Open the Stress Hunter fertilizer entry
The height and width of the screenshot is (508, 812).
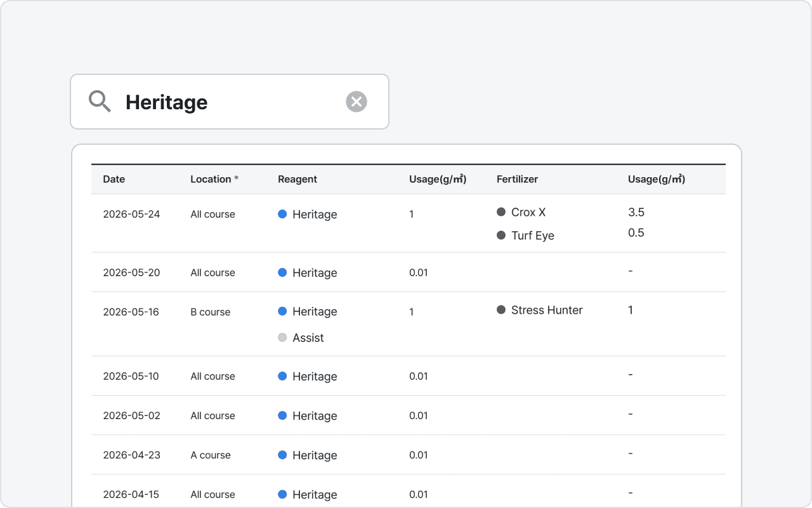click(x=547, y=310)
